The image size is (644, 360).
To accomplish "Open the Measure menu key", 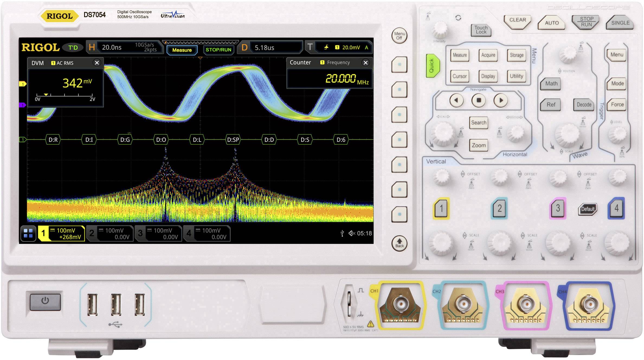I will tap(460, 55).
